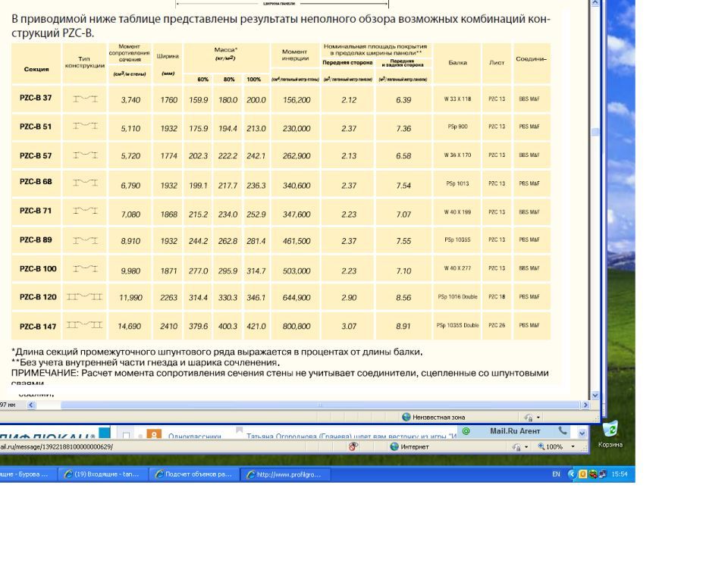
Task: Expand the Mail.Ru Агент panel chevron
Action: click(582, 433)
